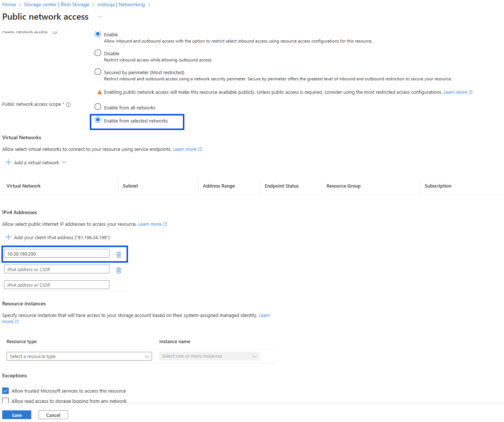Choose Enable from all networks

pyautogui.click(x=98, y=107)
